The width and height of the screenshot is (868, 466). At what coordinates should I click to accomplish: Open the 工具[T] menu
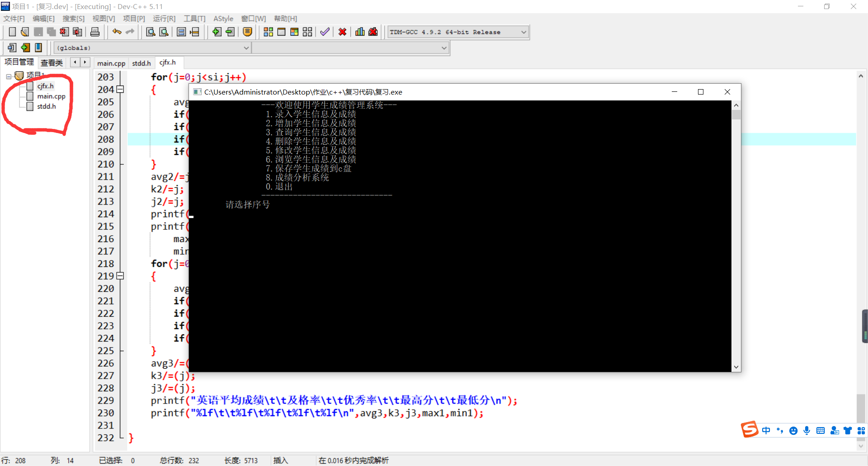(194, 19)
